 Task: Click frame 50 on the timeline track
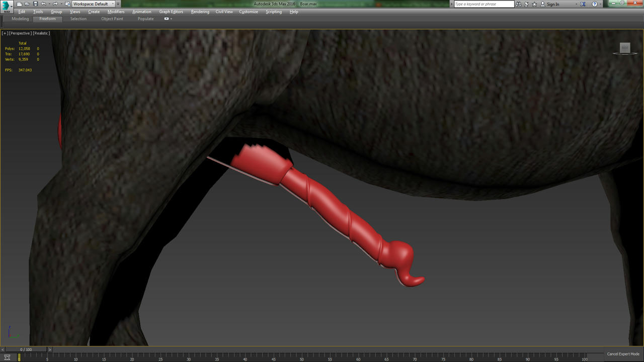click(x=302, y=357)
